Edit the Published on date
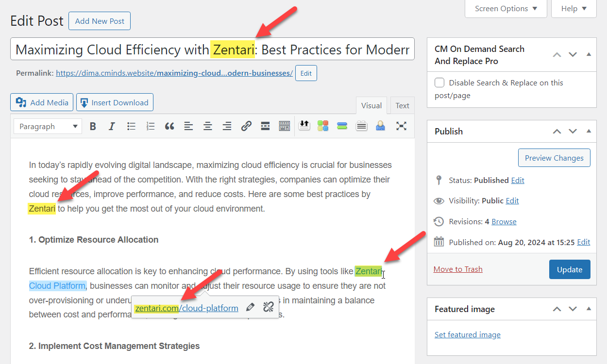This screenshot has width=607, height=364. coord(584,242)
